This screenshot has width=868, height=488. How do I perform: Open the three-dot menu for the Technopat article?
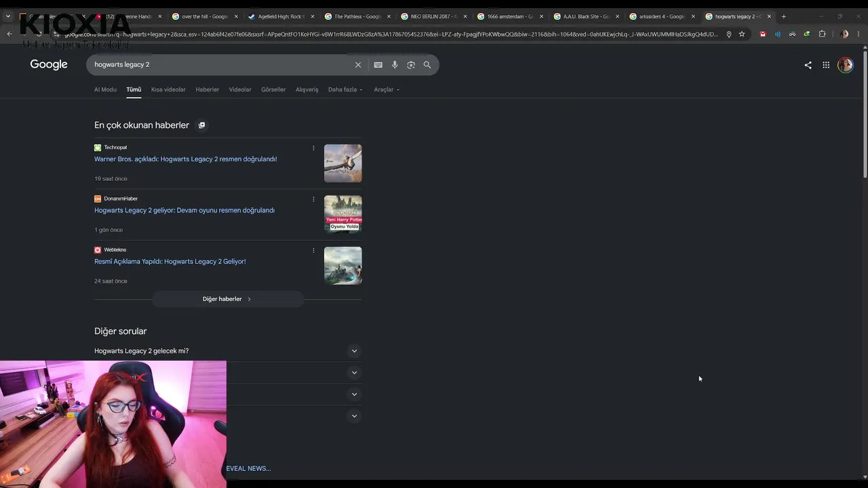coord(313,148)
